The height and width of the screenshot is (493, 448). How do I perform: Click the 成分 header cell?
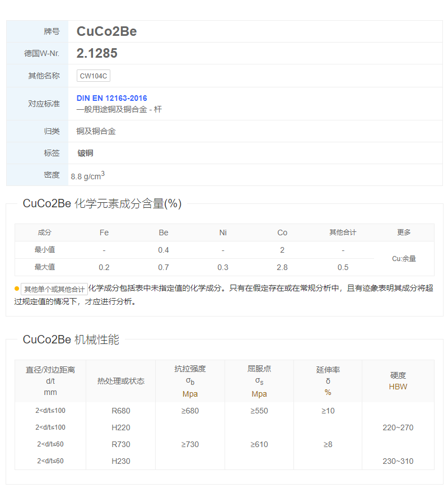pos(45,232)
